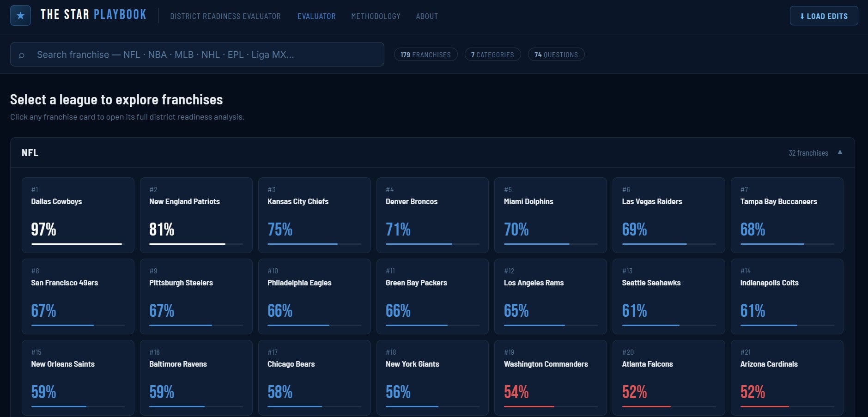Open the Washington Commanders card
868x417 pixels.
click(551, 378)
